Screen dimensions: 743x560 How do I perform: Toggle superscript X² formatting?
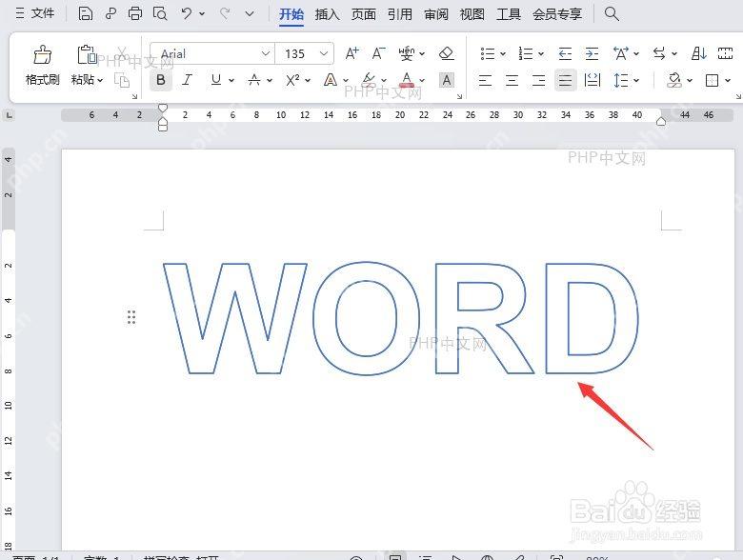pos(292,80)
